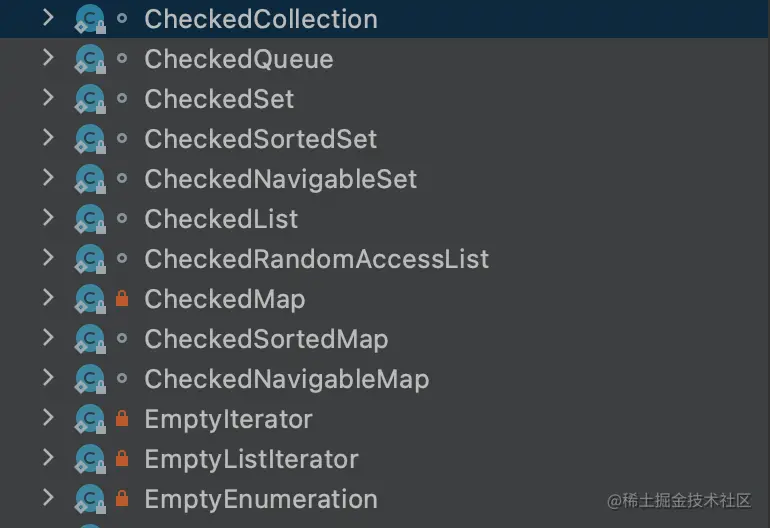This screenshot has width=770, height=528.
Task: Click the package-private dot beside CheckedList
Action: click(122, 219)
